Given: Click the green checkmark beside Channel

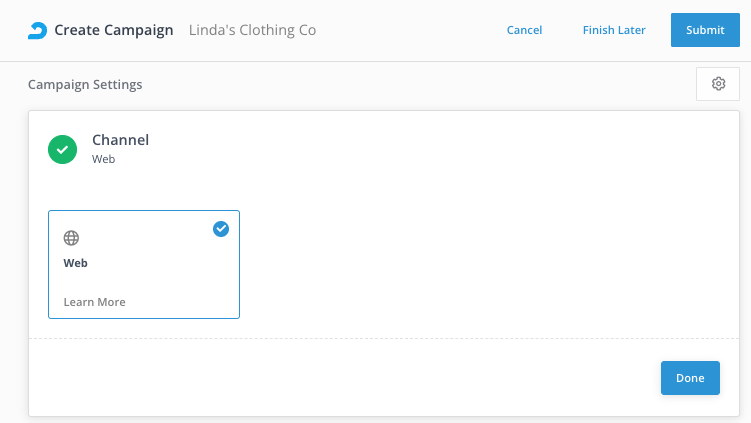Looking at the screenshot, I should click(x=63, y=149).
